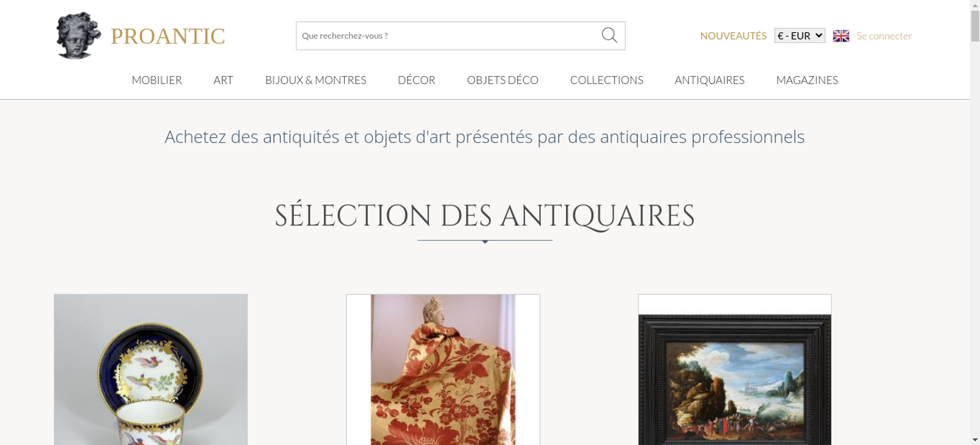Open the MOBILIER menu
This screenshot has width=980, height=445.
(x=157, y=80)
